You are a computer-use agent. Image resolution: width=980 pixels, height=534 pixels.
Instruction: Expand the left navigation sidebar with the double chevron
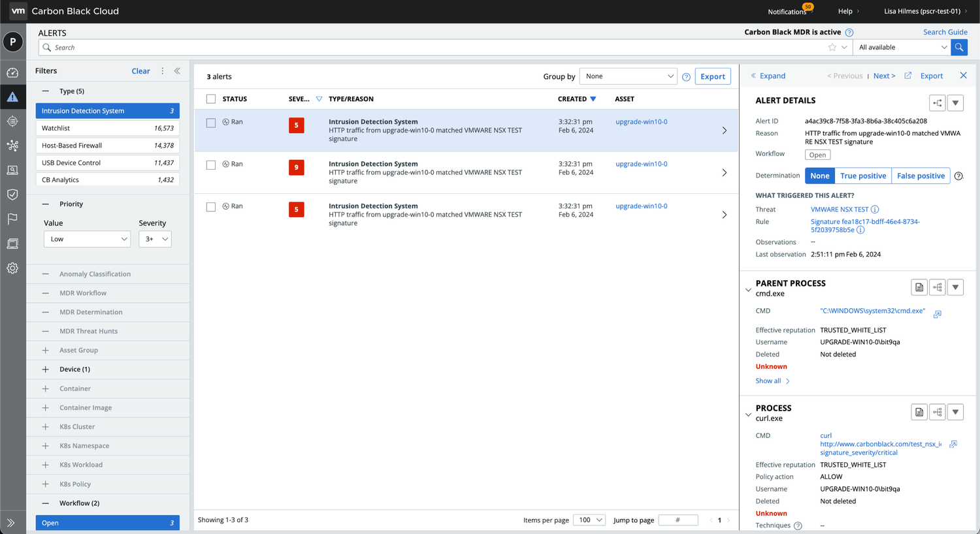click(x=11, y=522)
